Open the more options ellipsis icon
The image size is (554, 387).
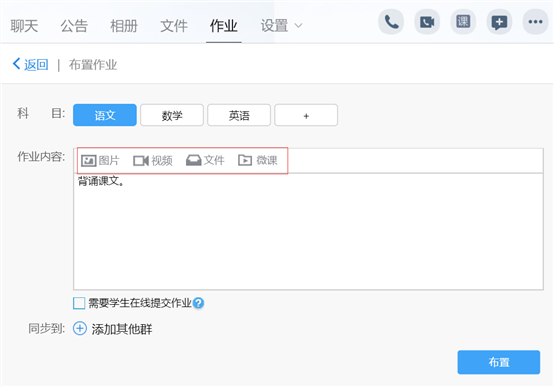tap(535, 22)
